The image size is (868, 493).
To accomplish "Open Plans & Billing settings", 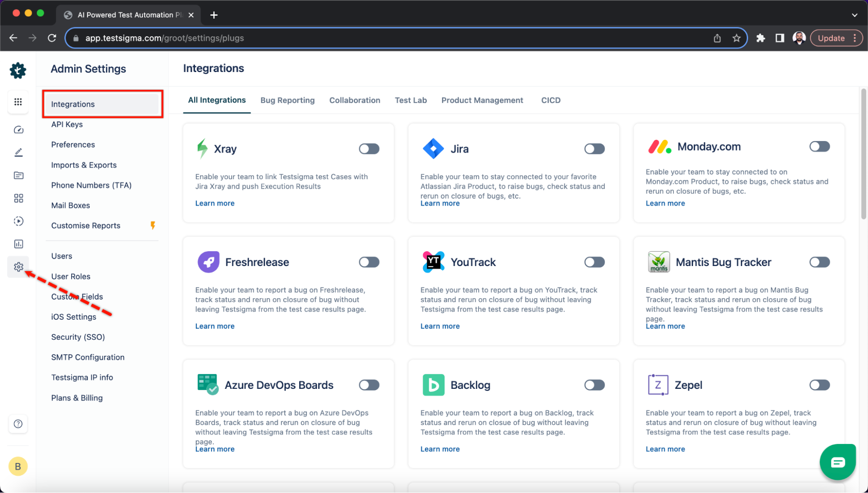I will pos(77,398).
